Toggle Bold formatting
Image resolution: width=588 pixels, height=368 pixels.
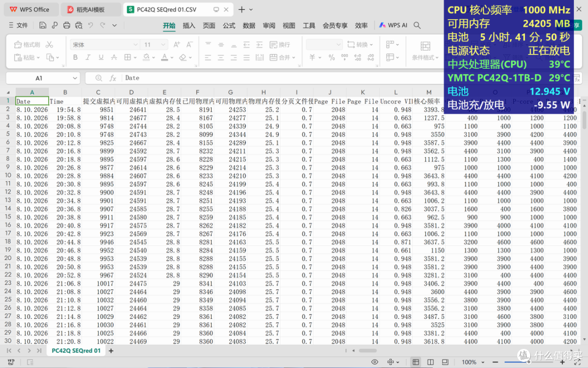75,57
